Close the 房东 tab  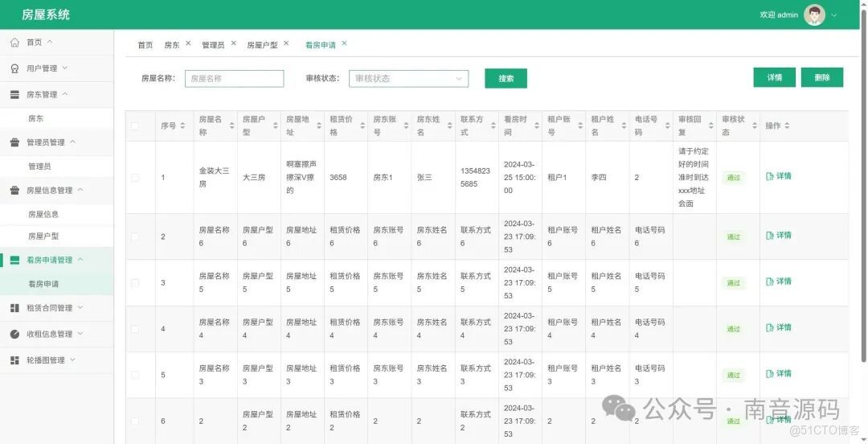click(188, 43)
